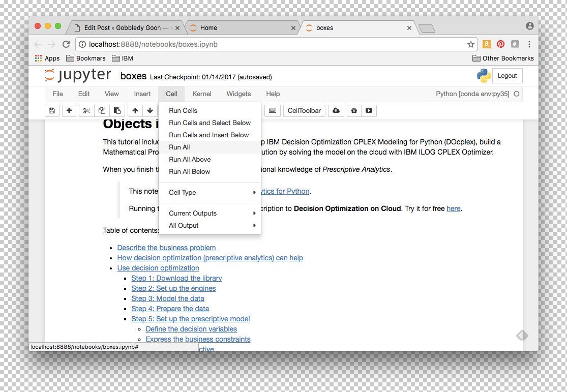Click the Jupyter logo
This screenshot has height=392, width=567.
[78, 75]
